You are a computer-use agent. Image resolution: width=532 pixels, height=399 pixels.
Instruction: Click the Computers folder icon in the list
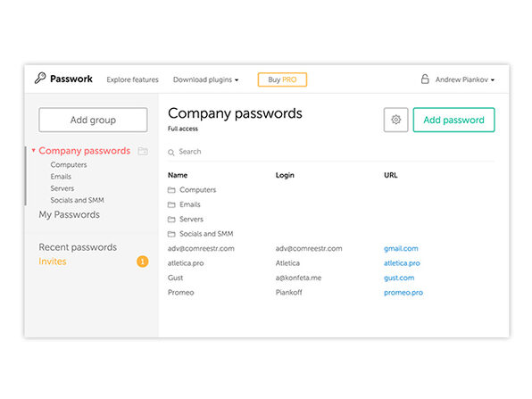point(171,190)
